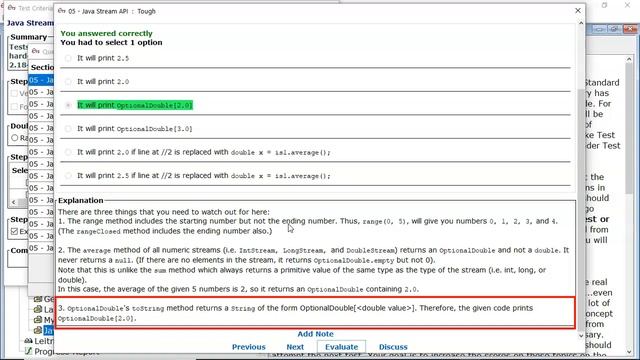Click the background window right scrollbar up arrow

629,60
